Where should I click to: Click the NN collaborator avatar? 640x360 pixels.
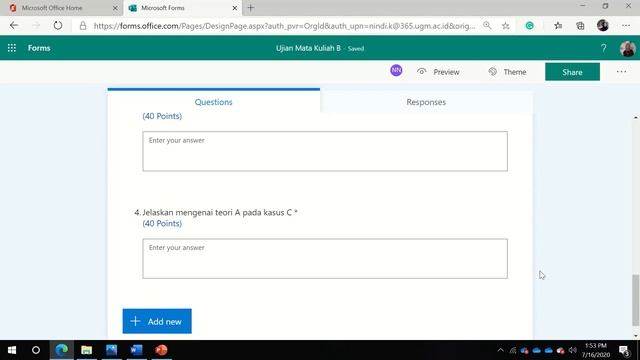396,71
